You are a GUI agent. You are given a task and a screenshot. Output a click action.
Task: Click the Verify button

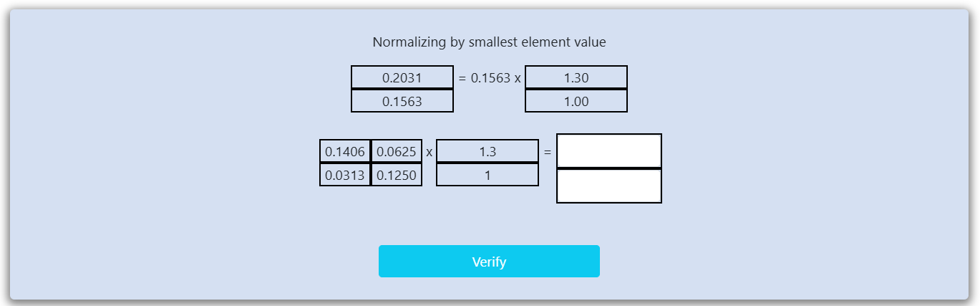pyautogui.click(x=489, y=262)
